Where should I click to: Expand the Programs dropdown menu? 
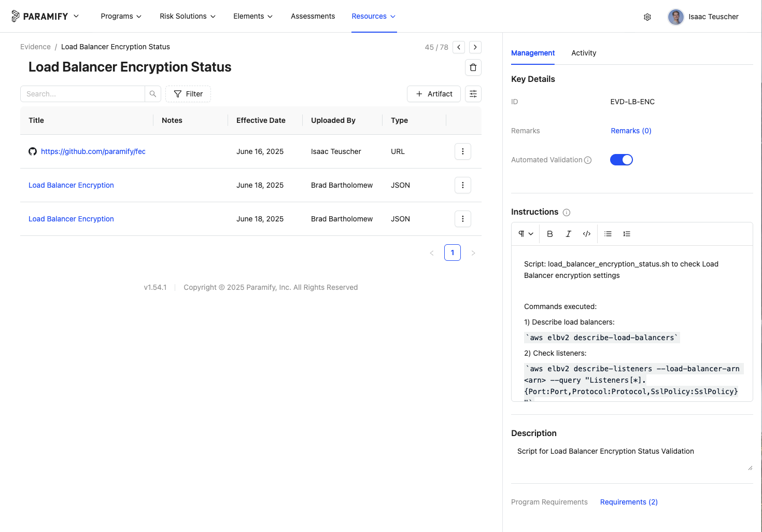coord(121,16)
